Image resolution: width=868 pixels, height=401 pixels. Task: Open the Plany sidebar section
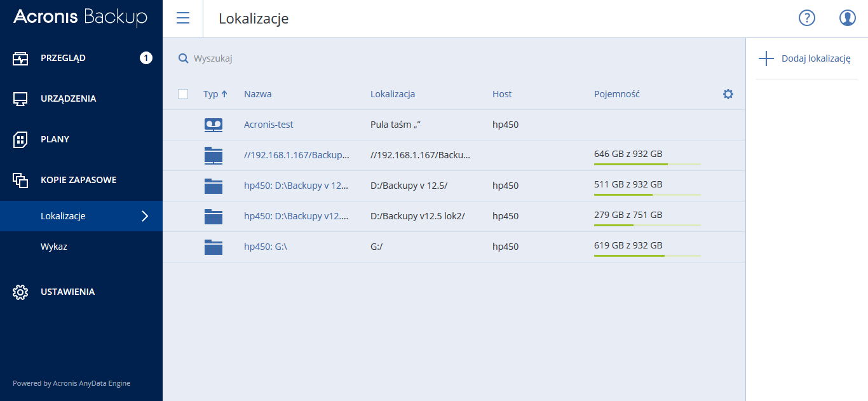pos(55,139)
